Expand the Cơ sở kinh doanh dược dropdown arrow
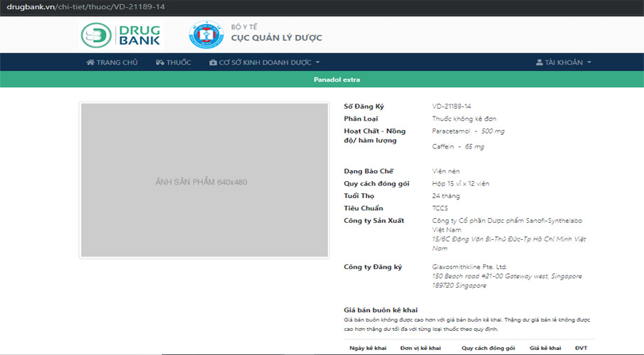Viewport: 644px width, 355px height. (x=317, y=62)
